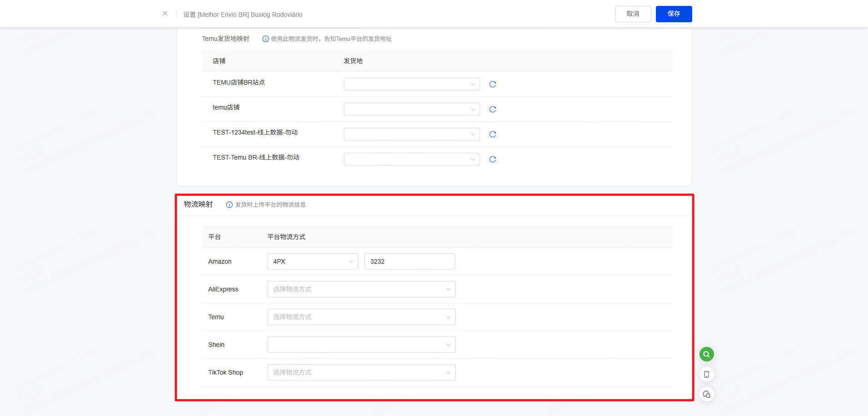Viewport: 868px width, 416px height.
Task: Expand the Shein logistics dropdown
Action: tap(361, 345)
